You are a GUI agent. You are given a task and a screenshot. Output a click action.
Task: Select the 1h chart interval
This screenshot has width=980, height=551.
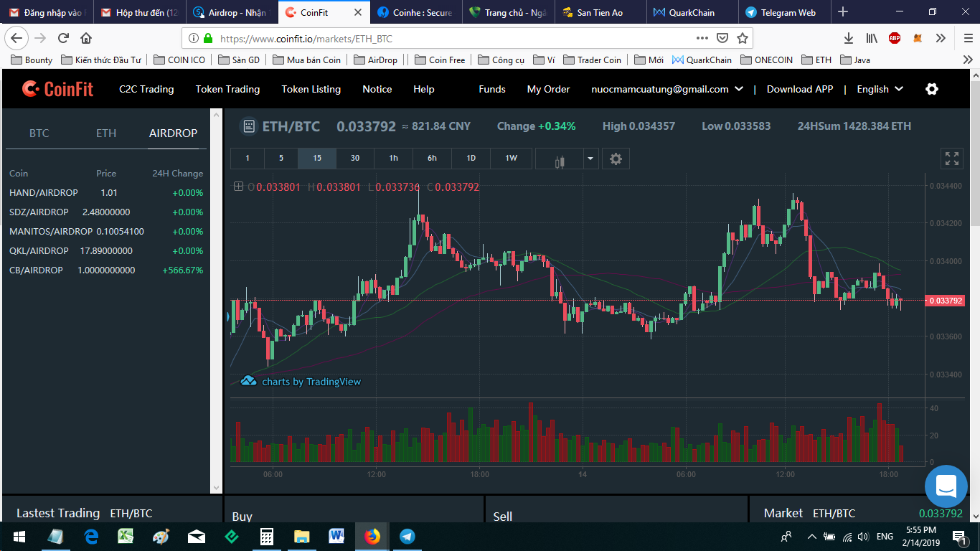[x=393, y=159]
